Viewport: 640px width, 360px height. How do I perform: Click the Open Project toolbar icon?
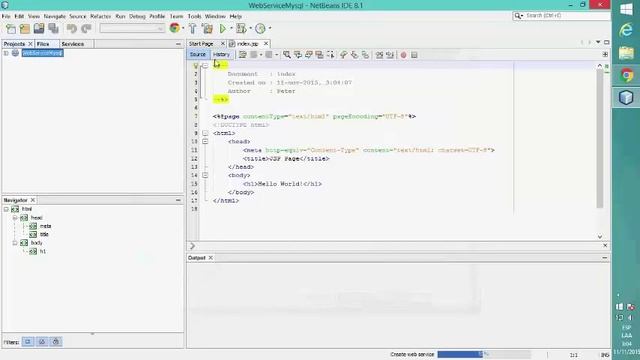pos(39,29)
